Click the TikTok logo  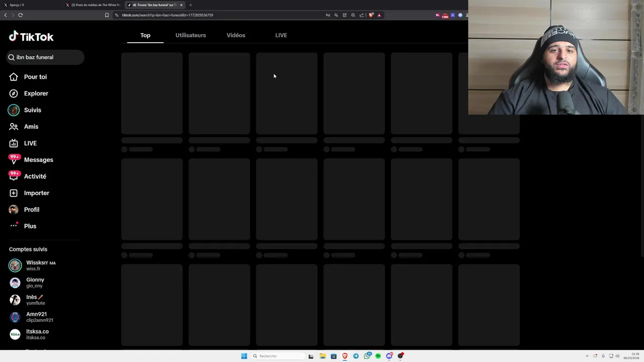tap(31, 36)
